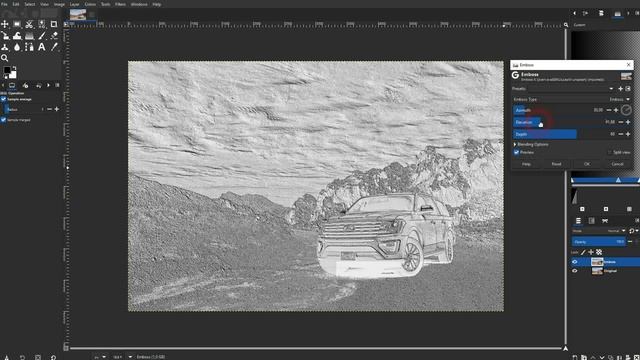Image resolution: width=640 pixels, height=360 pixels.
Task: Increase the Radius value with plus
Action: point(57,109)
